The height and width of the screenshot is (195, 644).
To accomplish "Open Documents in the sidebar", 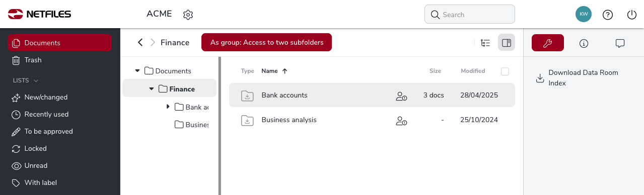I will tap(59, 43).
